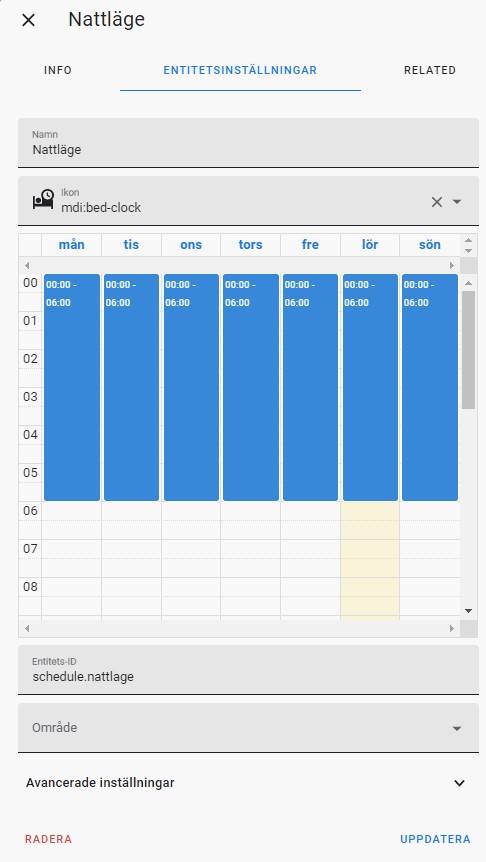
Task: Open the Område dropdown
Action: click(248, 728)
